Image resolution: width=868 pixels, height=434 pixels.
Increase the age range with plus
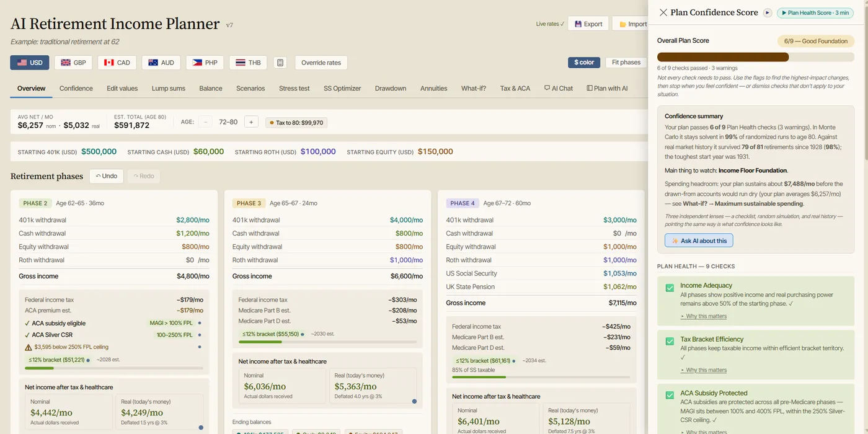point(251,122)
